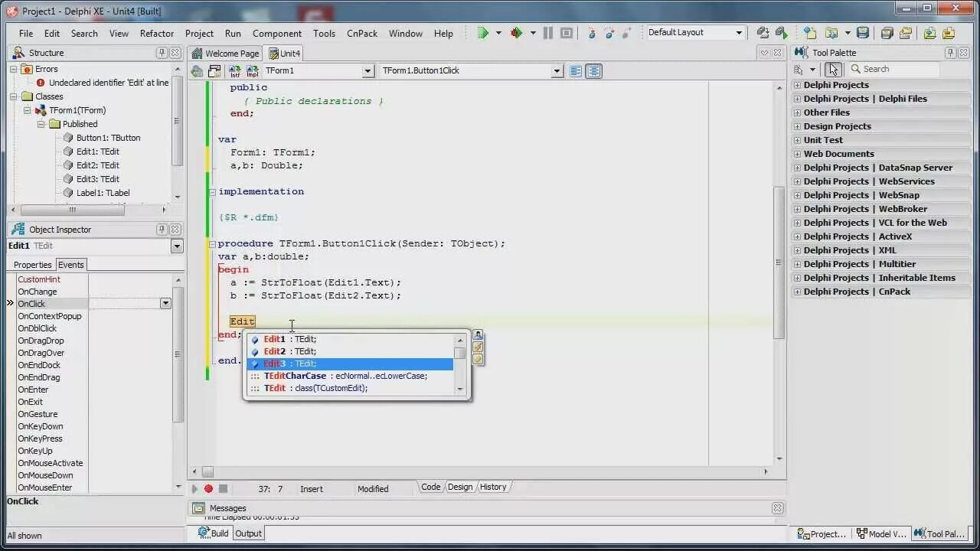Open the Object Inspector Edit1 component dropdown
Viewport: 980px width, 551px height.
[x=177, y=246]
